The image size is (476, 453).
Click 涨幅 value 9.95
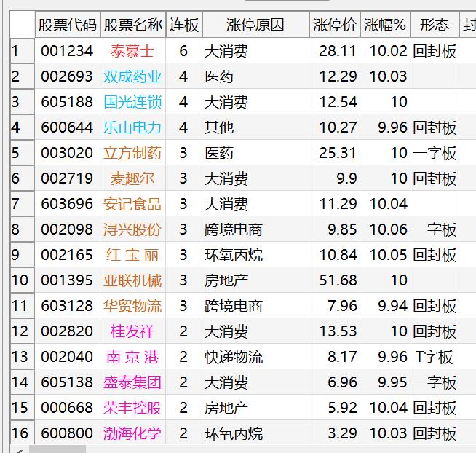click(x=392, y=382)
